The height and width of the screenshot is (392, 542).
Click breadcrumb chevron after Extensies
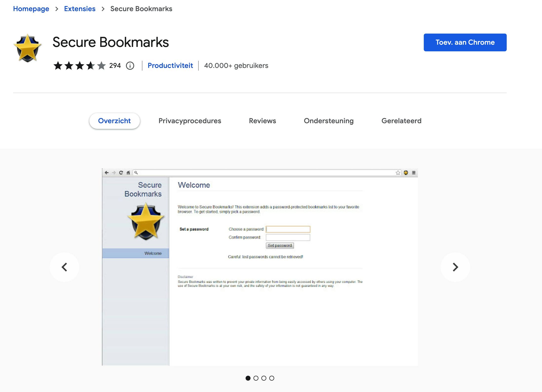[x=103, y=9]
